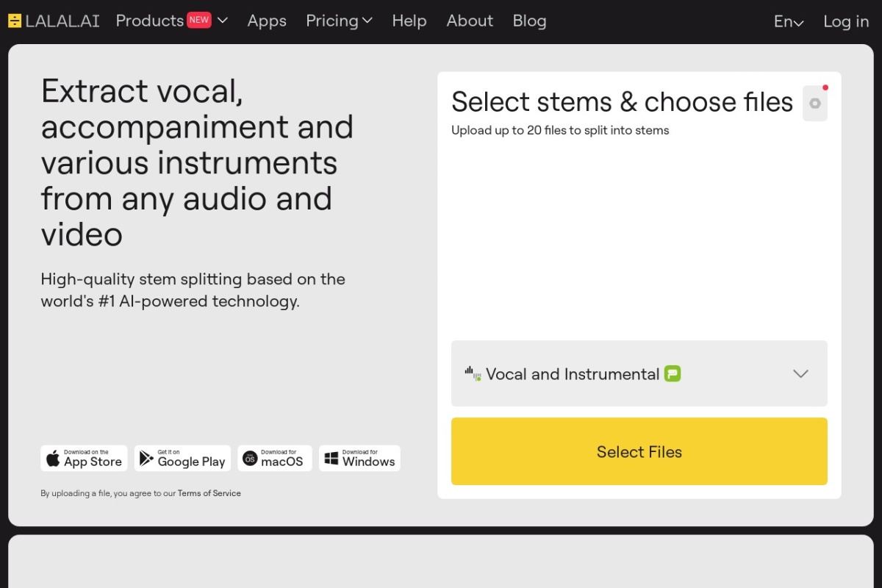Go to the Help page

click(409, 21)
